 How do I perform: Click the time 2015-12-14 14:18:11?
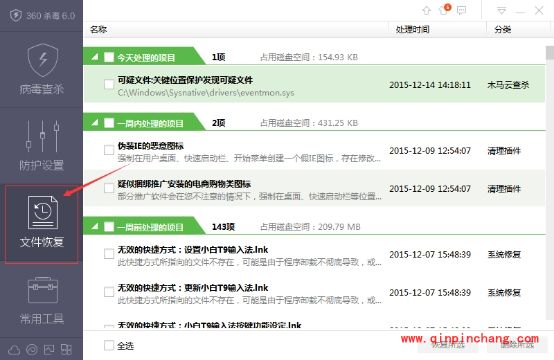tap(430, 85)
